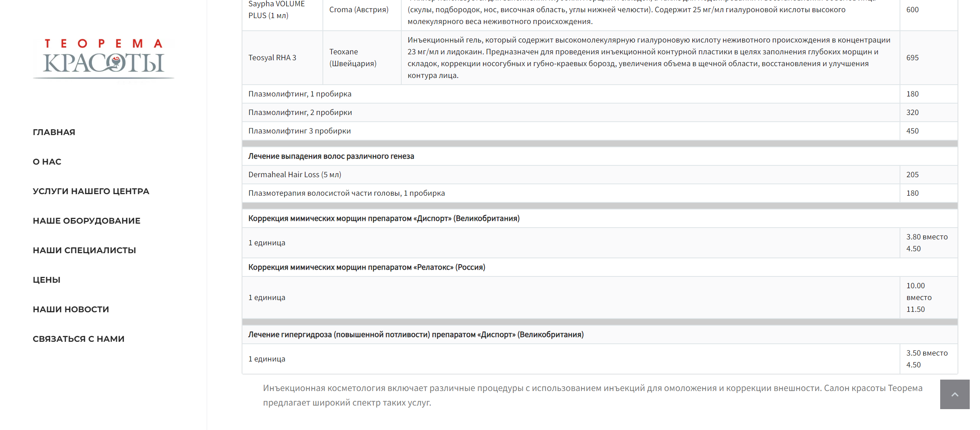Click Плазмолифтинг, 1 пробирка row
Viewport: 980px width, 430px height.
click(300, 94)
